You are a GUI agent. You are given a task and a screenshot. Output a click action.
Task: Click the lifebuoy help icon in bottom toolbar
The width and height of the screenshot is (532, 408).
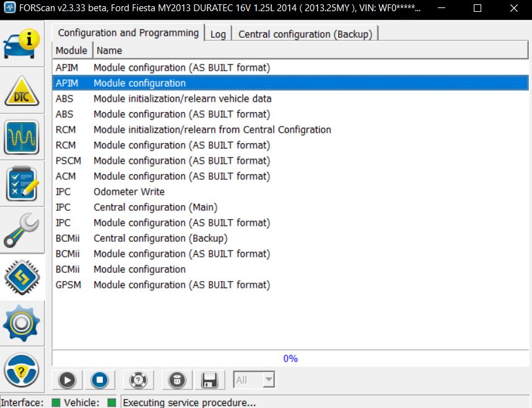(138, 380)
